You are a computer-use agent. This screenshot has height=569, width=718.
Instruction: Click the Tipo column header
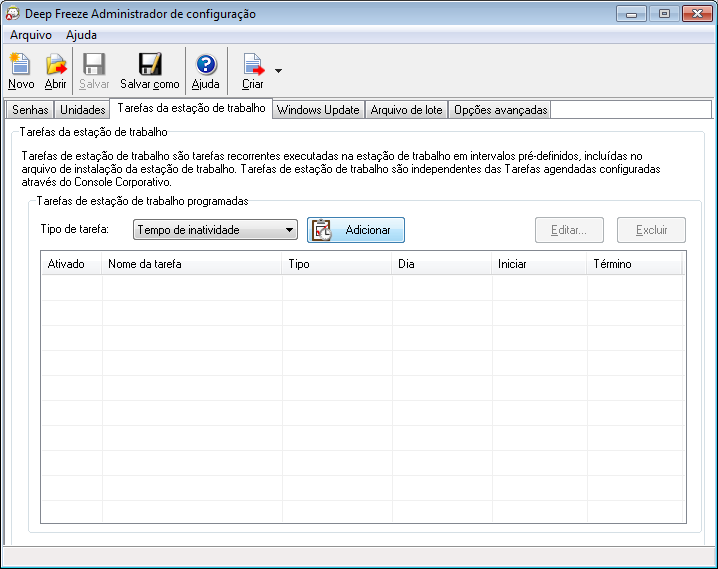pyautogui.click(x=337, y=264)
